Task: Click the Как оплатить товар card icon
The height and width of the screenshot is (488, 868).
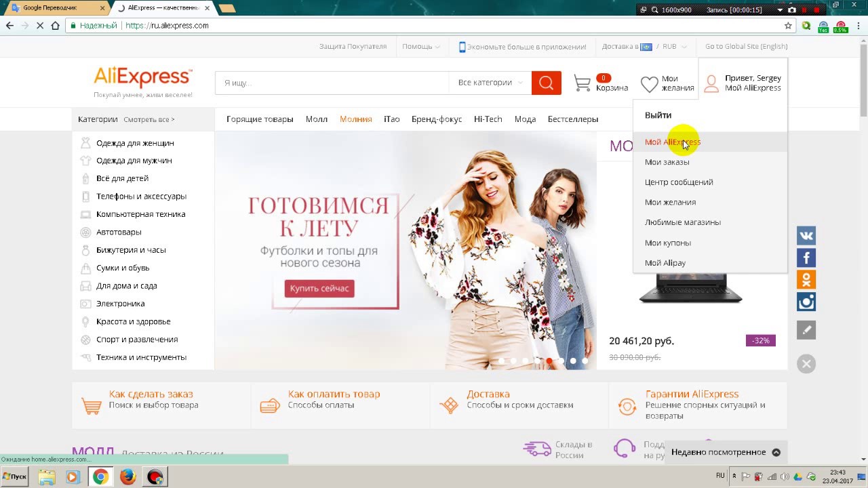Action: coord(270,405)
